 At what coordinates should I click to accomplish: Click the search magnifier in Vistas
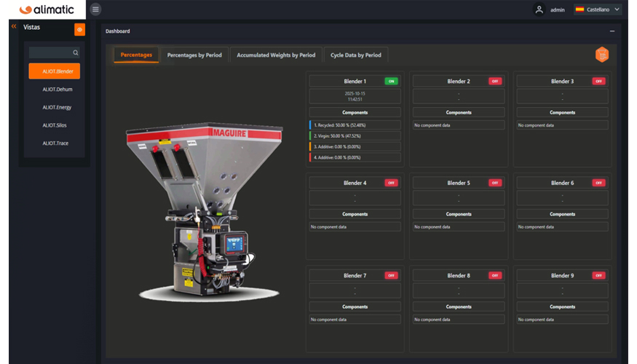(x=76, y=52)
